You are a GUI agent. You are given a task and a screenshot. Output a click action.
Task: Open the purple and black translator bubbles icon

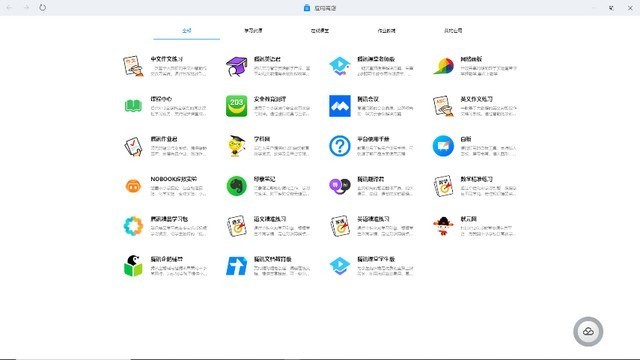[340, 186]
